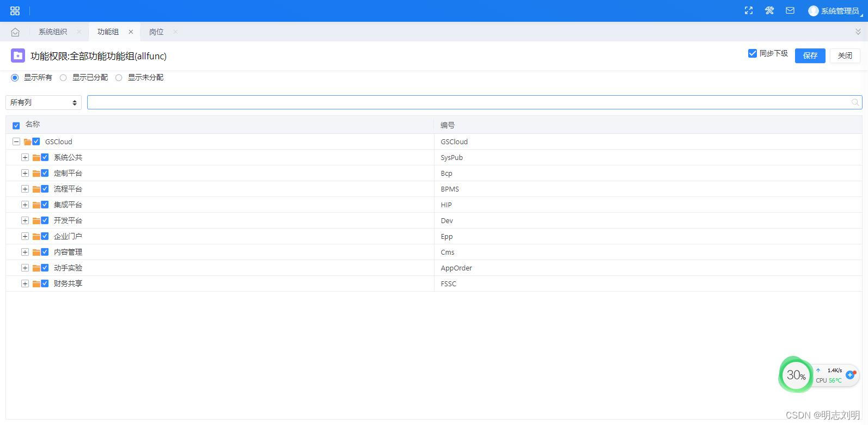The height and width of the screenshot is (425, 868).
Task: Uncheck the 系统公共 checkbox
Action: [45, 157]
